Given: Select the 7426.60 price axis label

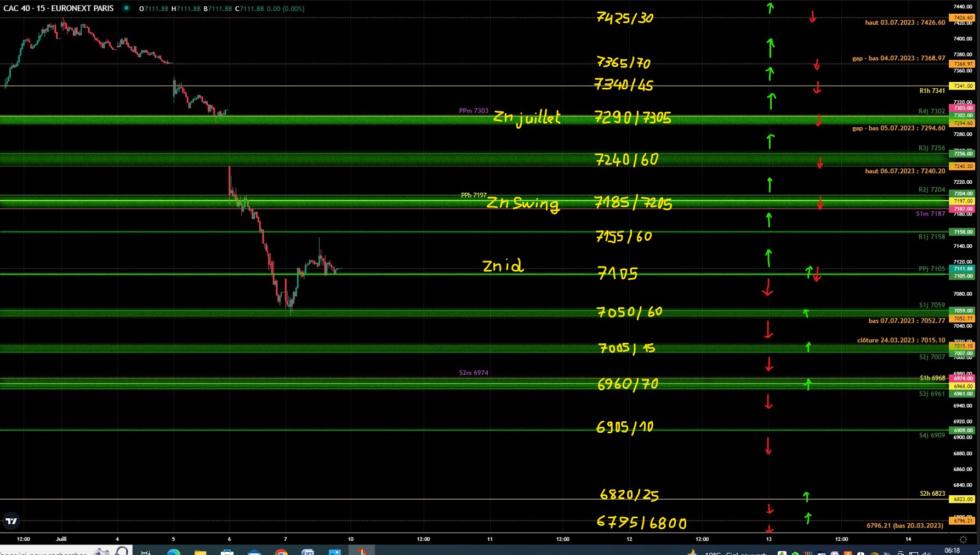Looking at the screenshot, I should click(963, 18).
